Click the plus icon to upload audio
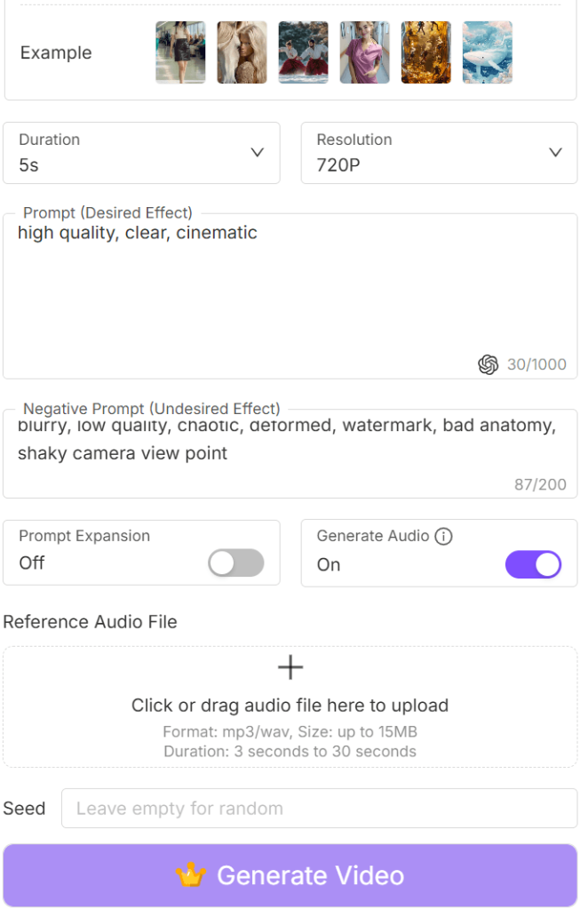 [290, 667]
